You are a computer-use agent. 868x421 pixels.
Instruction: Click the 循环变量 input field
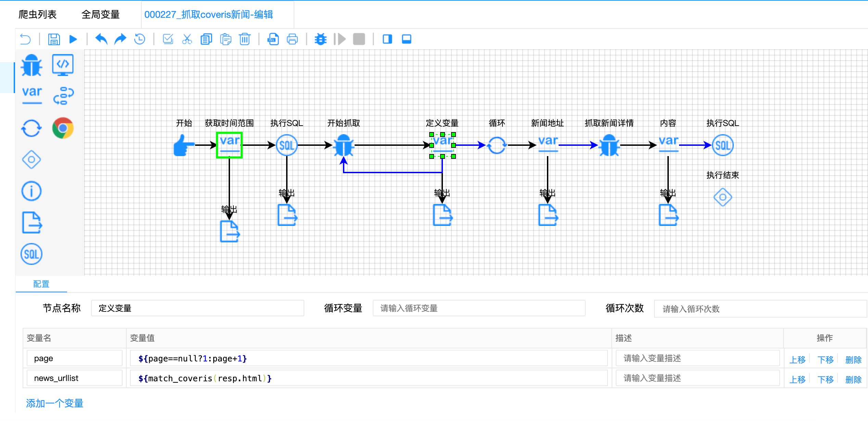[x=478, y=308]
